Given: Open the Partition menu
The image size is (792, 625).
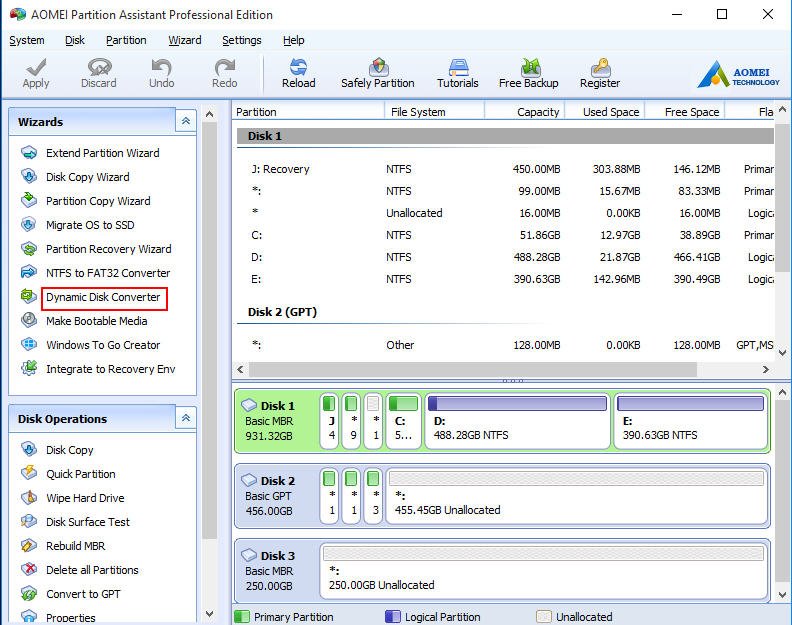Looking at the screenshot, I should [126, 40].
